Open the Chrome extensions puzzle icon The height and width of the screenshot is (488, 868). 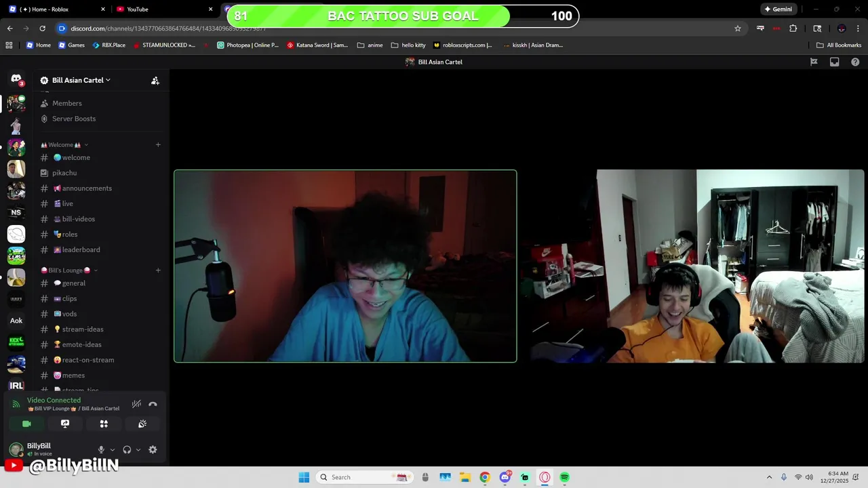coord(793,28)
